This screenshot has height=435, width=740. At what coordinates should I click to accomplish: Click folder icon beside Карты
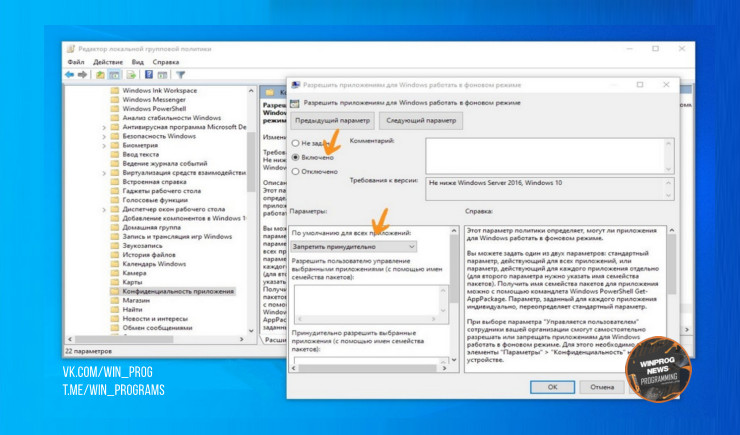[115, 282]
